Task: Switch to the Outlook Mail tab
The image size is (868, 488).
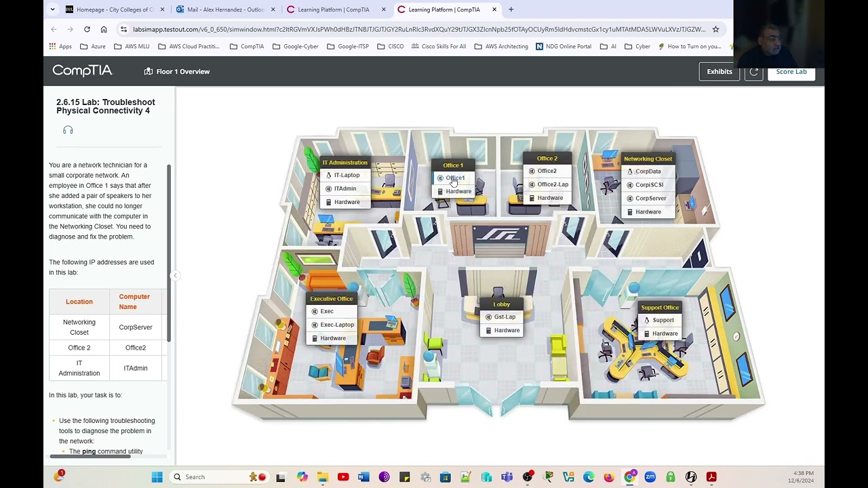Action: coord(225,9)
